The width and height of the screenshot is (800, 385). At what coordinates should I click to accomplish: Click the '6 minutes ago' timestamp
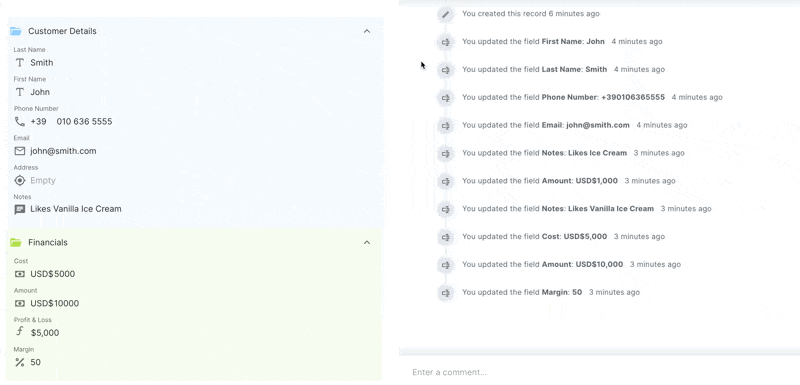(574, 14)
